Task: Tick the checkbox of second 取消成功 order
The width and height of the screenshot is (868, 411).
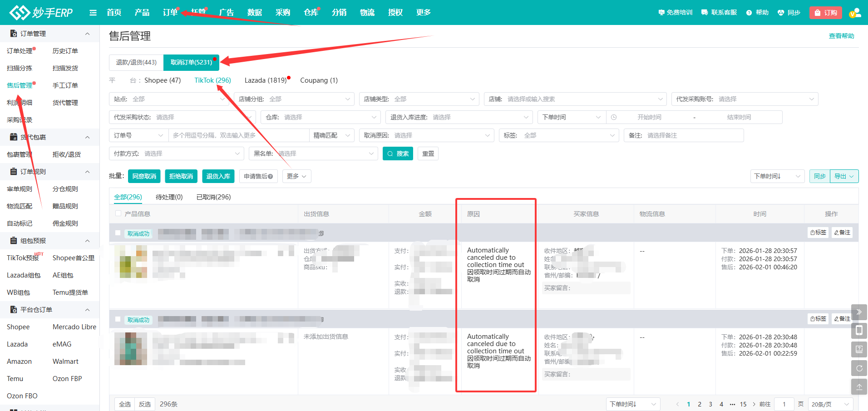Action: [118, 319]
